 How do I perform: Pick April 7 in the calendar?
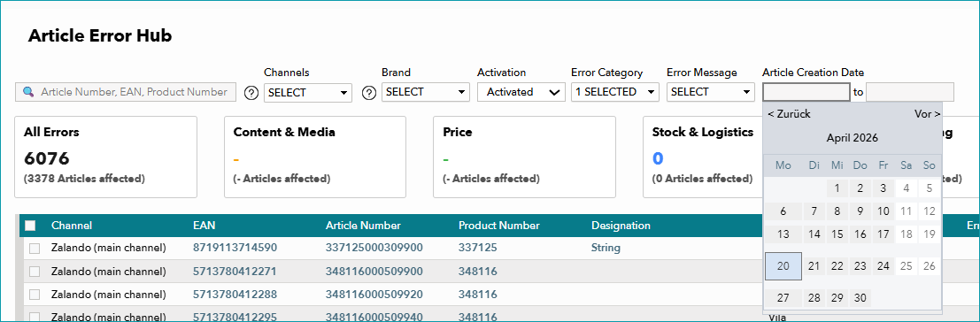click(x=814, y=211)
